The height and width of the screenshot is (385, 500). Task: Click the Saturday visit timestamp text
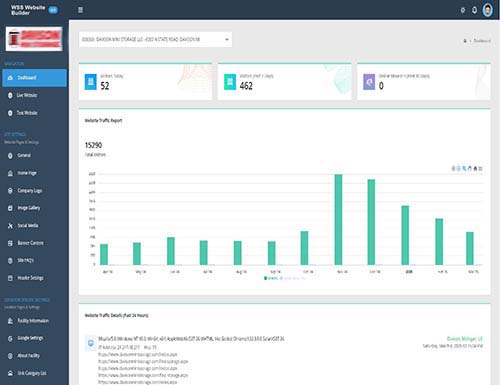(453, 346)
